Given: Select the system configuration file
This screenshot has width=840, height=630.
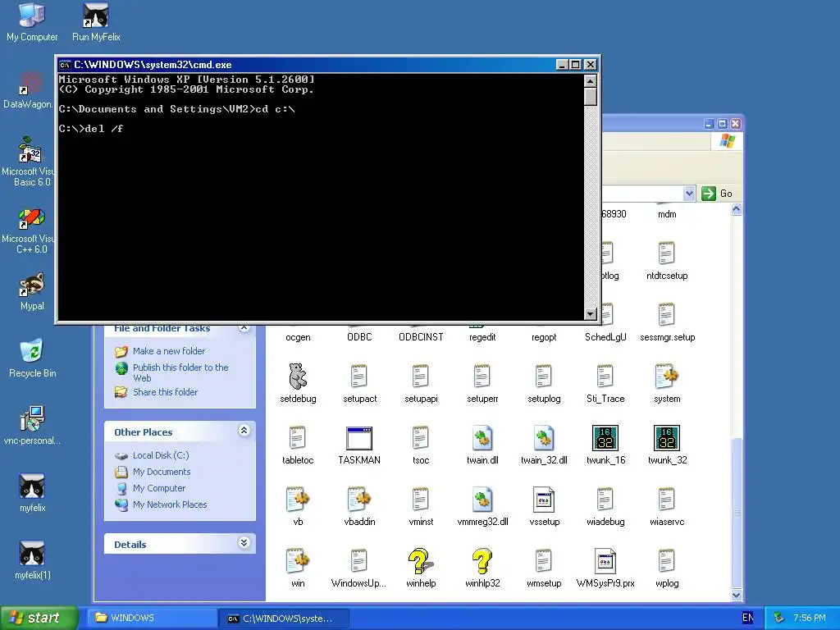Looking at the screenshot, I should (x=667, y=382).
